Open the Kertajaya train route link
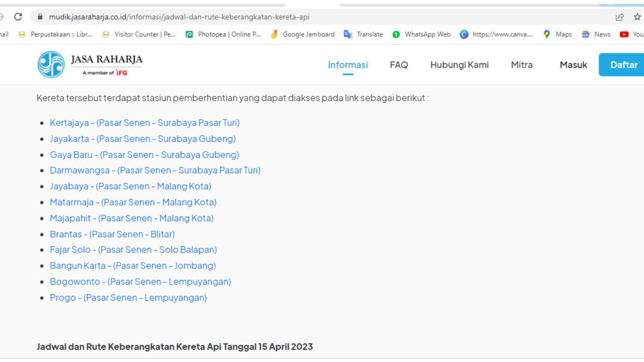644x362 pixels. [x=145, y=123]
